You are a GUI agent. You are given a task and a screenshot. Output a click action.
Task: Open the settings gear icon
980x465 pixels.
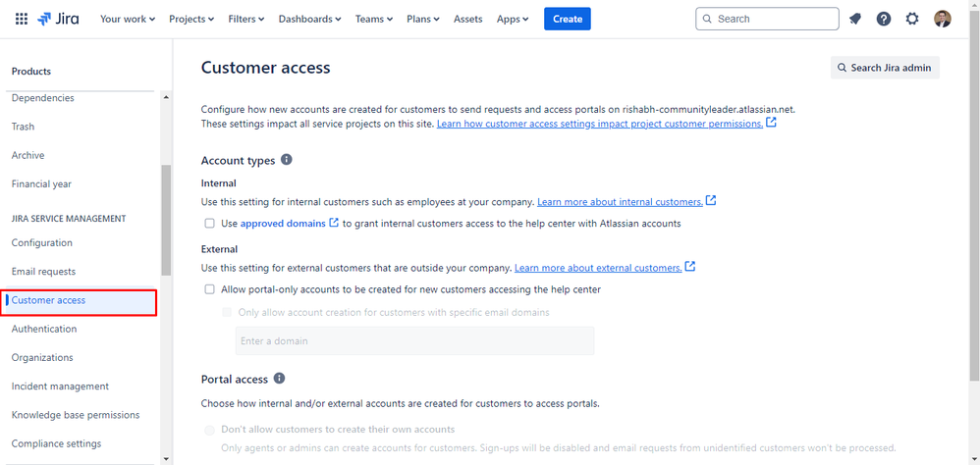click(x=912, y=19)
